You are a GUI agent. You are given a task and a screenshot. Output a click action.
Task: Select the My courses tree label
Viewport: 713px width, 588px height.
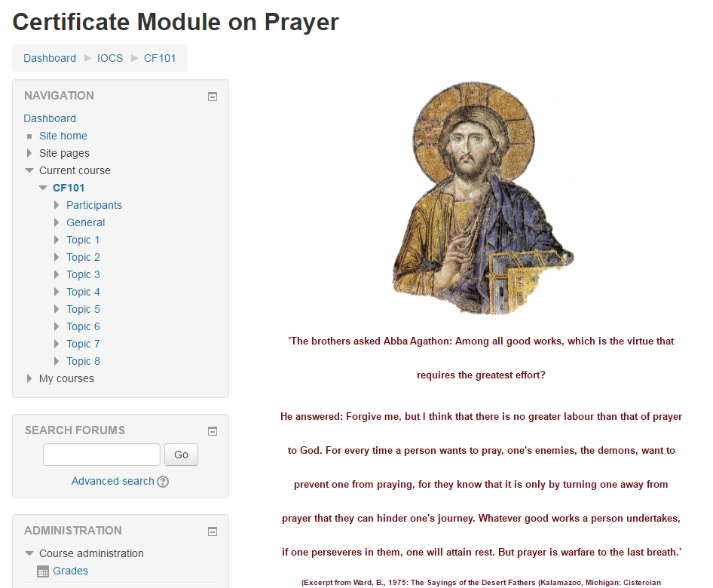click(x=66, y=378)
